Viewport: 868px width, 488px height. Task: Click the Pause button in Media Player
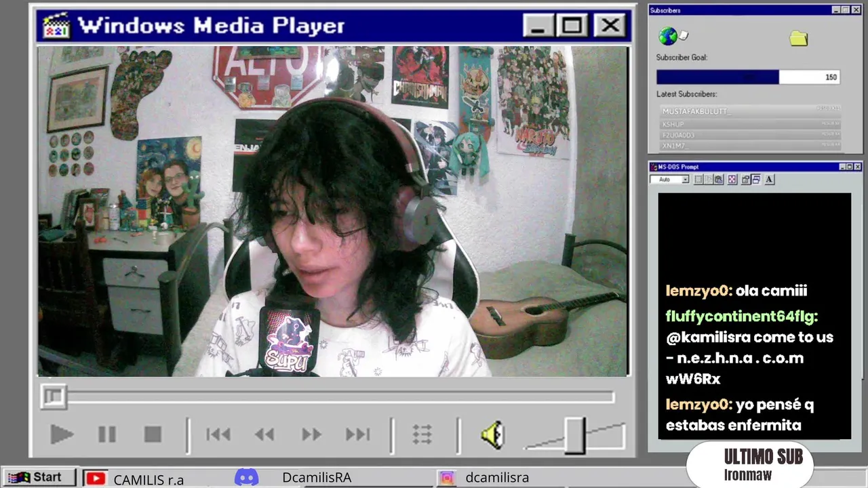107,434
